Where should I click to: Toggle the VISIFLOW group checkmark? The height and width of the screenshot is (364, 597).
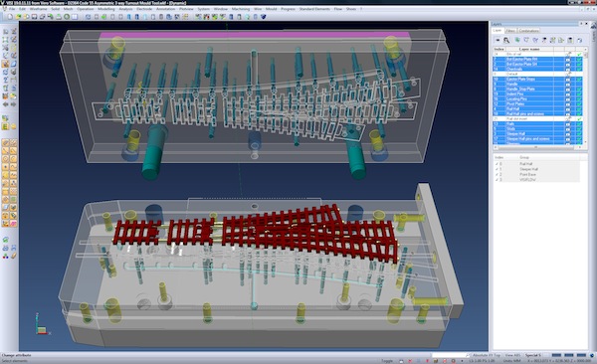497,179
